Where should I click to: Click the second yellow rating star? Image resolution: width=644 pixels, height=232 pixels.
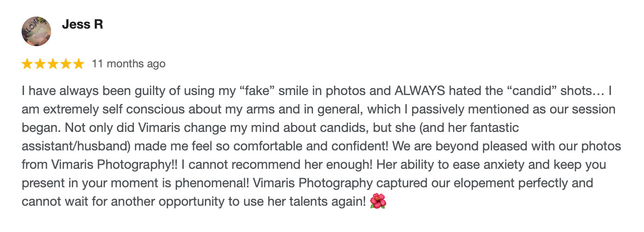(40, 64)
